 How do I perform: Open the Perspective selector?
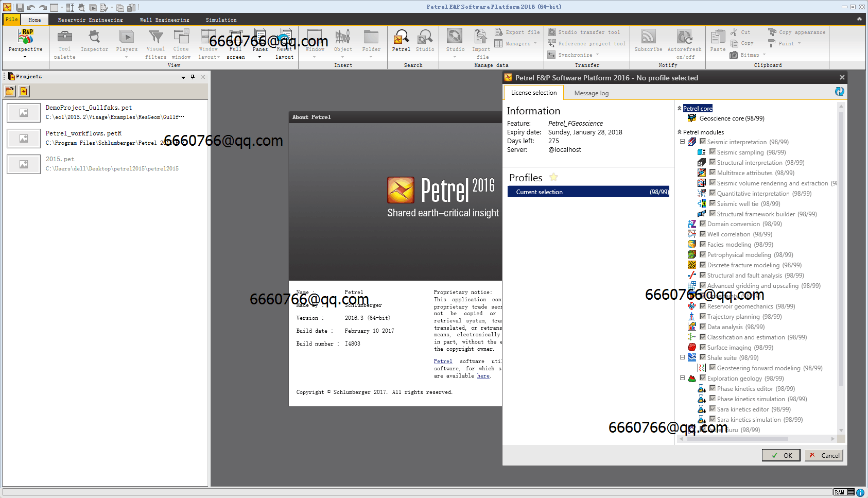[25, 43]
